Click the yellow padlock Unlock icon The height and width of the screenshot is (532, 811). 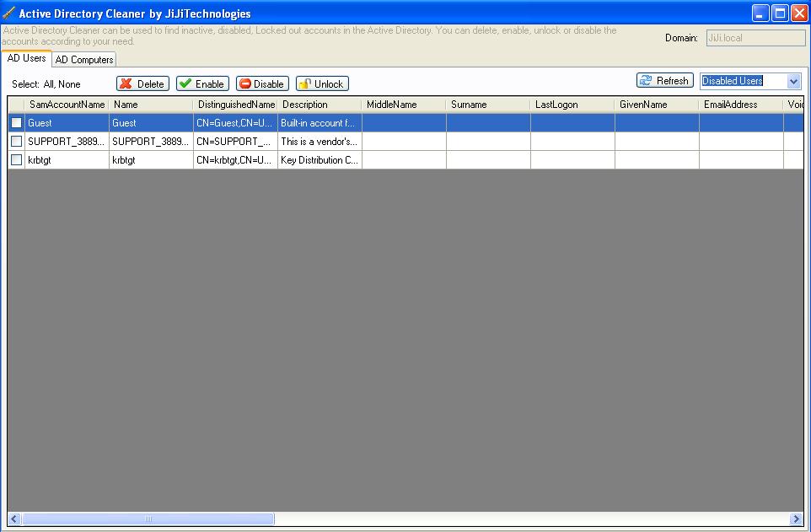coord(305,83)
